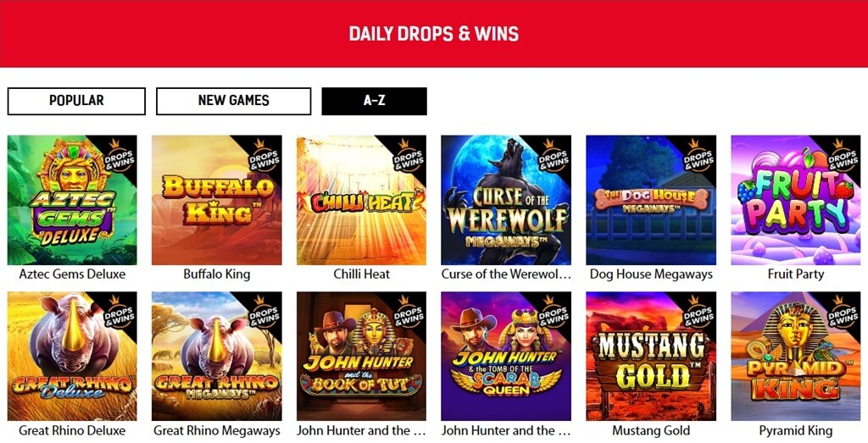The width and height of the screenshot is (868, 443).
Task: Switch to the New Games tab
Action: (x=234, y=101)
